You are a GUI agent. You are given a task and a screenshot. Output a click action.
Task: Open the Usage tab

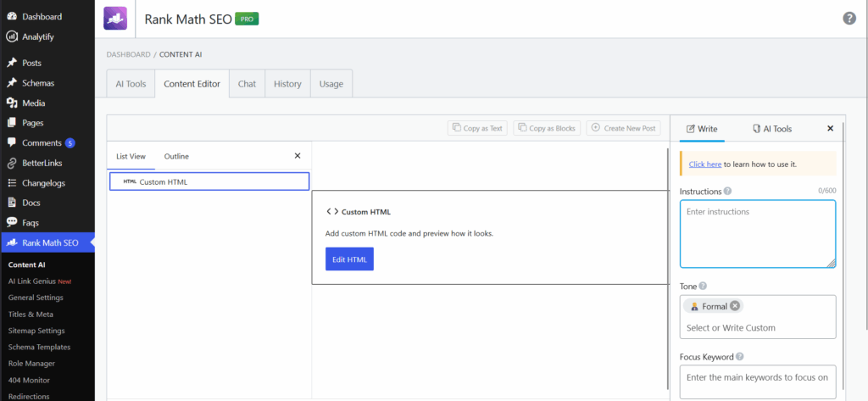coord(331,84)
